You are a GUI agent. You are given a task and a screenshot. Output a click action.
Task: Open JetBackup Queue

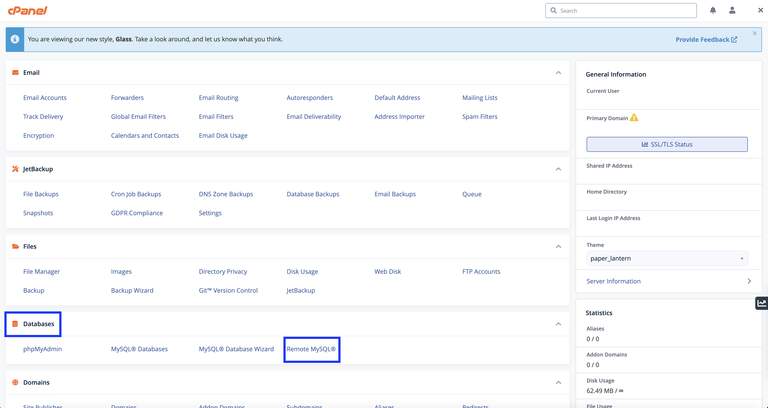click(472, 194)
